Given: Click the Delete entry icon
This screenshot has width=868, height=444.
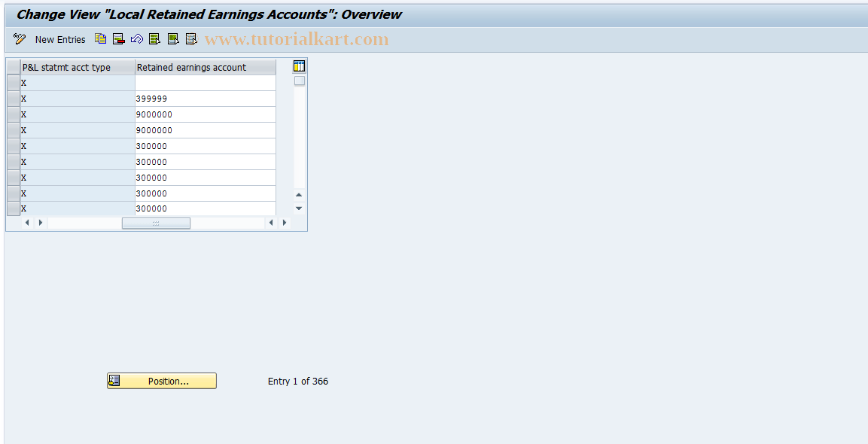Looking at the screenshot, I should click(118, 38).
